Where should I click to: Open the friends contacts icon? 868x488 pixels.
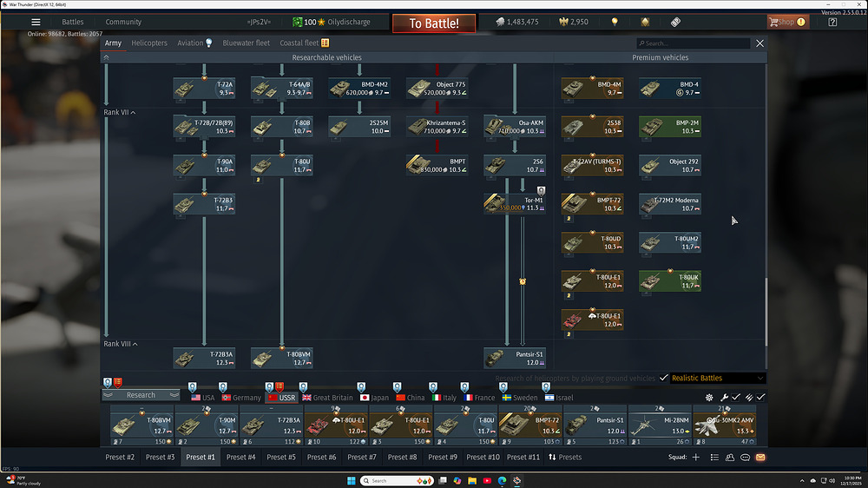pos(730,457)
